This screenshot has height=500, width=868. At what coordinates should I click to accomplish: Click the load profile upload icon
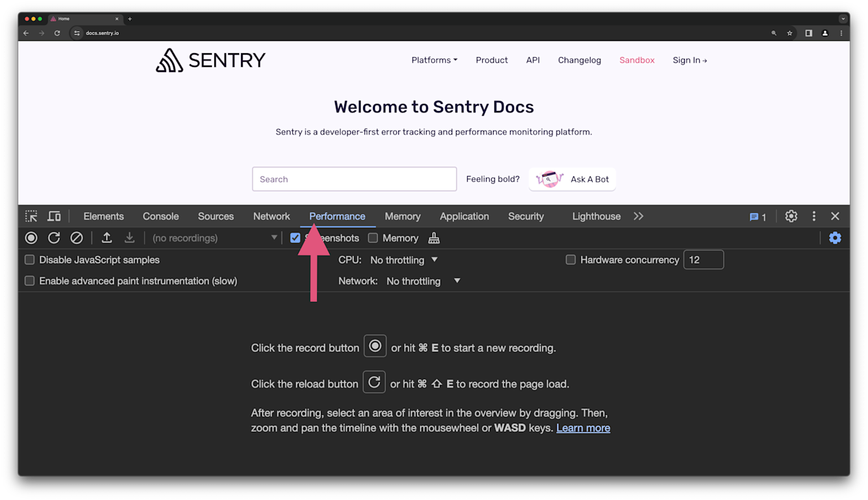[107, 238]
